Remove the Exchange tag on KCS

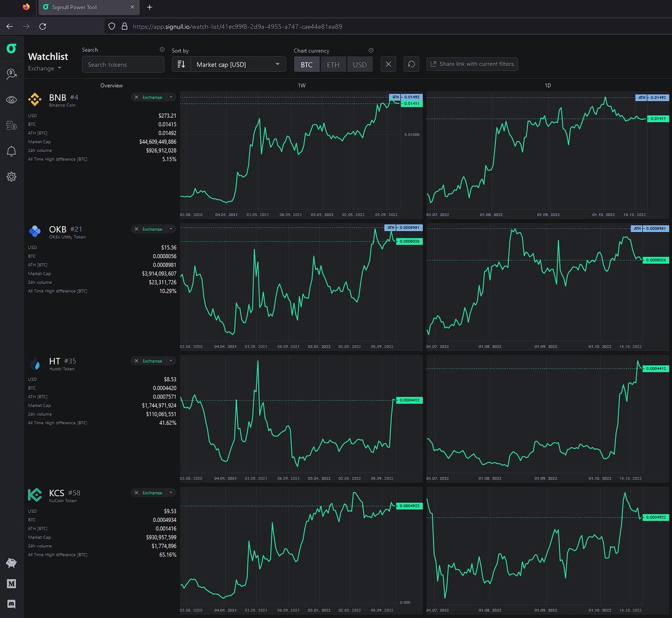136,493
